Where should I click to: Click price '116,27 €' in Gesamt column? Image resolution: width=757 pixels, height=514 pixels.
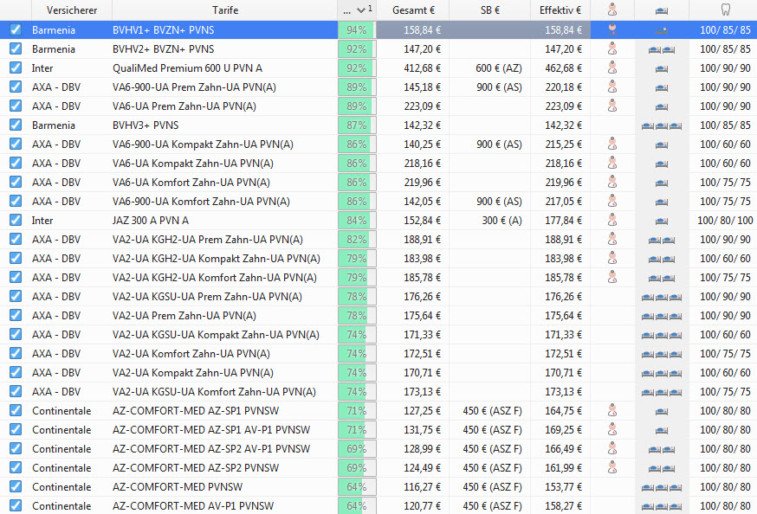pyautogui.click(x=422, y=487)
